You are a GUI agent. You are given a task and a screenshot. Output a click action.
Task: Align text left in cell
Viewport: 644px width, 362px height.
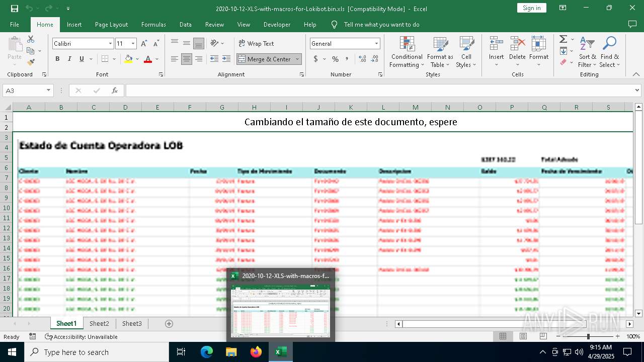pyautogui.click(x=175, y=59)
